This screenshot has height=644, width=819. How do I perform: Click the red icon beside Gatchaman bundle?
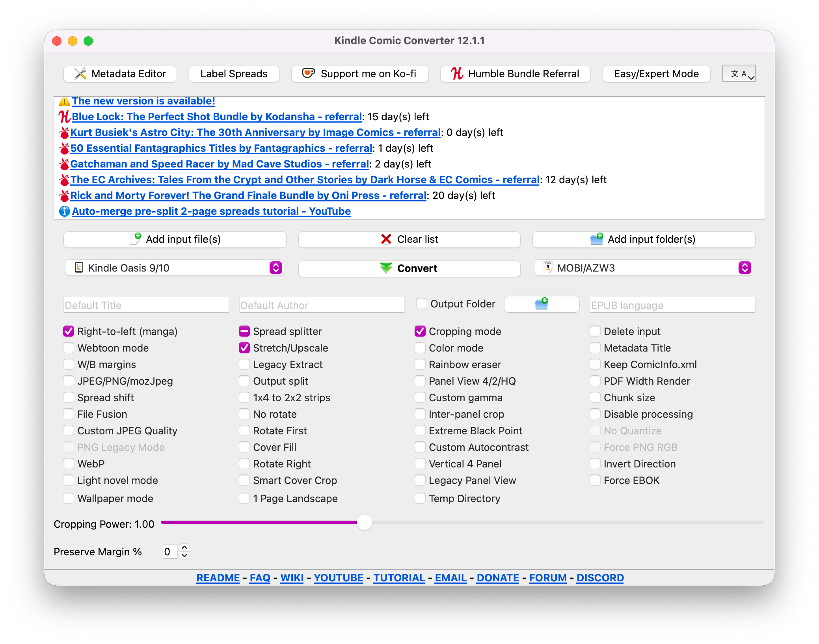click(64, 164)
